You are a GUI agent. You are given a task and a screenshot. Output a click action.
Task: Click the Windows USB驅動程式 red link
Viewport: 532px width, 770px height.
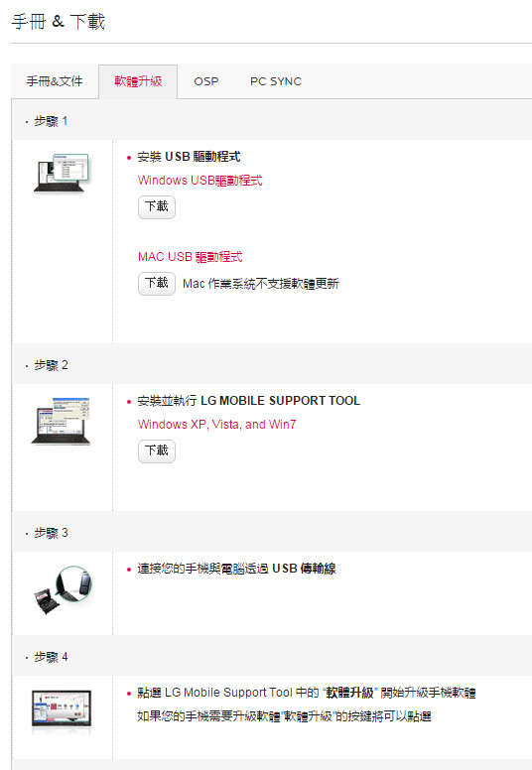tap(199, 181)
